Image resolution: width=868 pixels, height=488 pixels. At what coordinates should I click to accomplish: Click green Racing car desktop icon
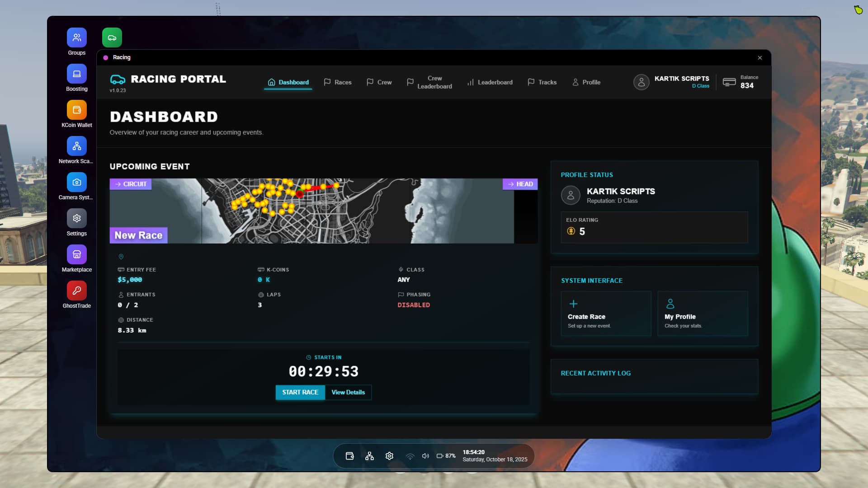click(112, 38)
